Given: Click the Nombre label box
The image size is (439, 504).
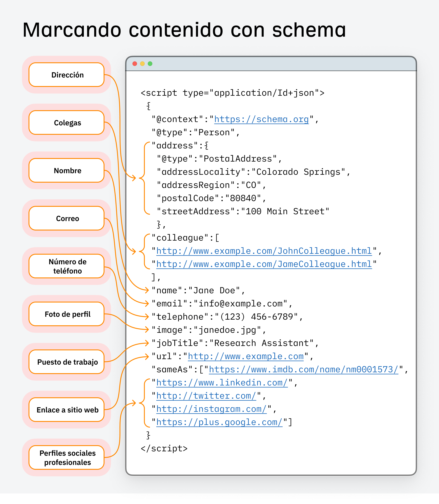Looking at the screenshot, I should pyautogui.click(x=66, y=170).
